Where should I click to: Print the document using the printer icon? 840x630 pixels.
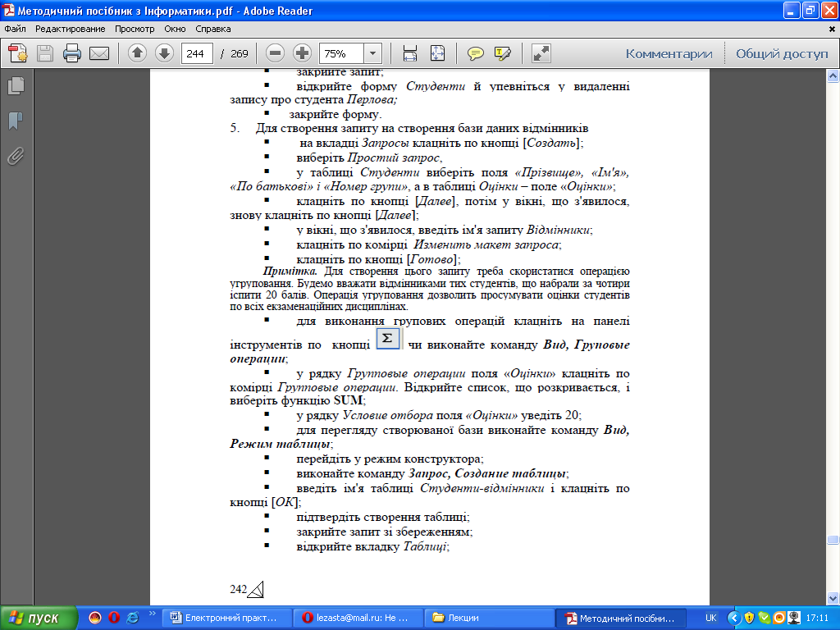pos(72,53)
